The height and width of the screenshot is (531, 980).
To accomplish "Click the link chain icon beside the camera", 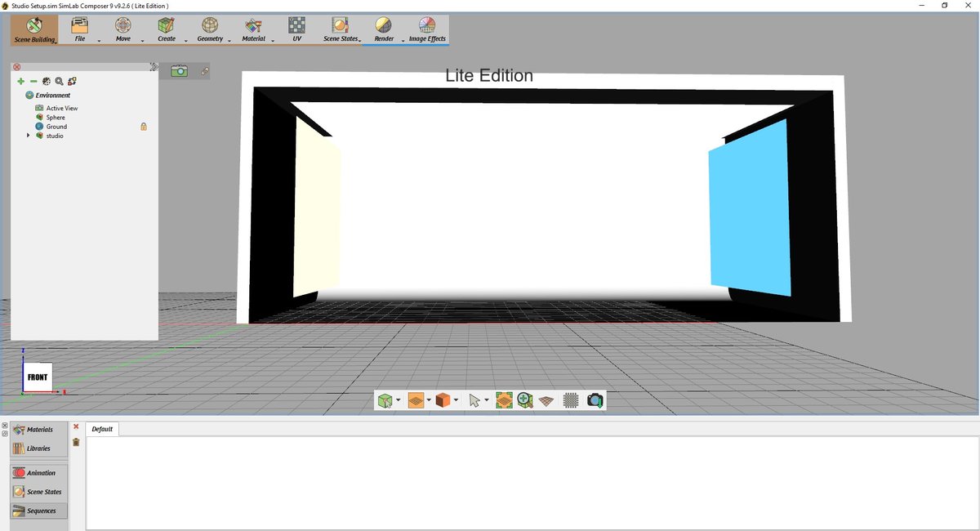I will point(204,72).
